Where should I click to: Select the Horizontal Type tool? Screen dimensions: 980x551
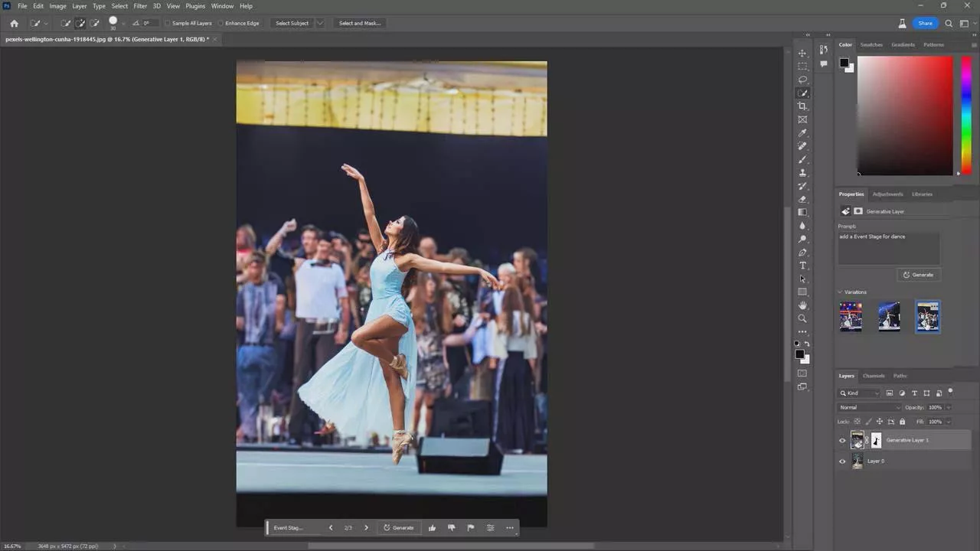click(802, 266)
